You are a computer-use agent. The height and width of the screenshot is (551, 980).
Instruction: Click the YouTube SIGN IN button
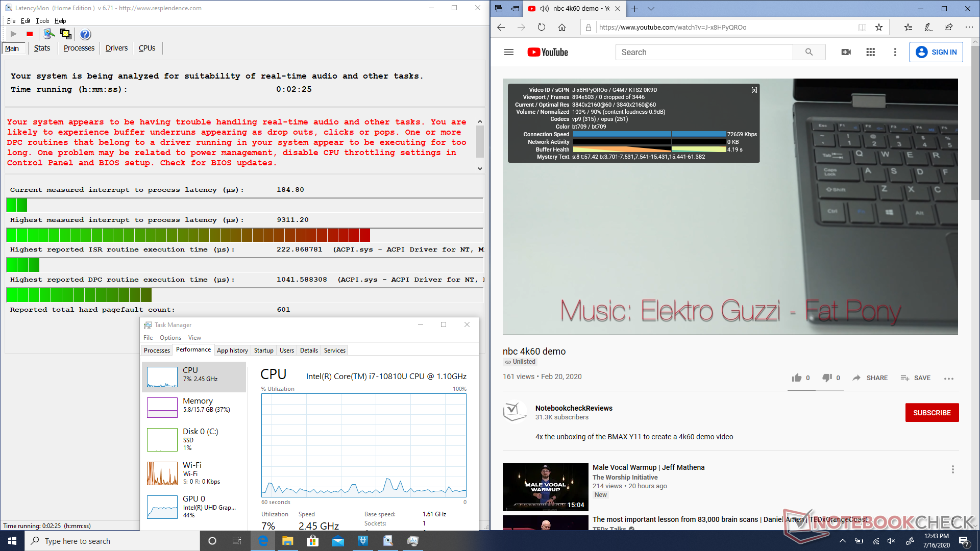[x=936, y=52]
